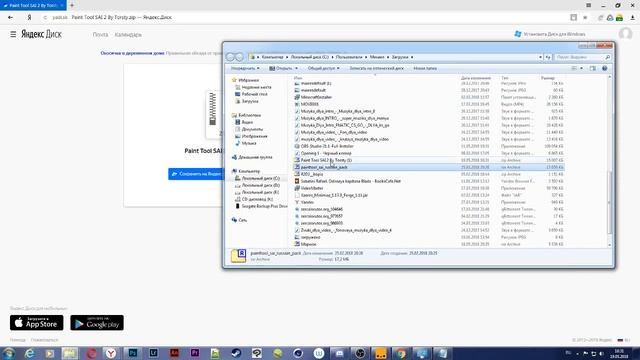
Task: Open Календарь link in Yandex header
Action: click(128, 35)
